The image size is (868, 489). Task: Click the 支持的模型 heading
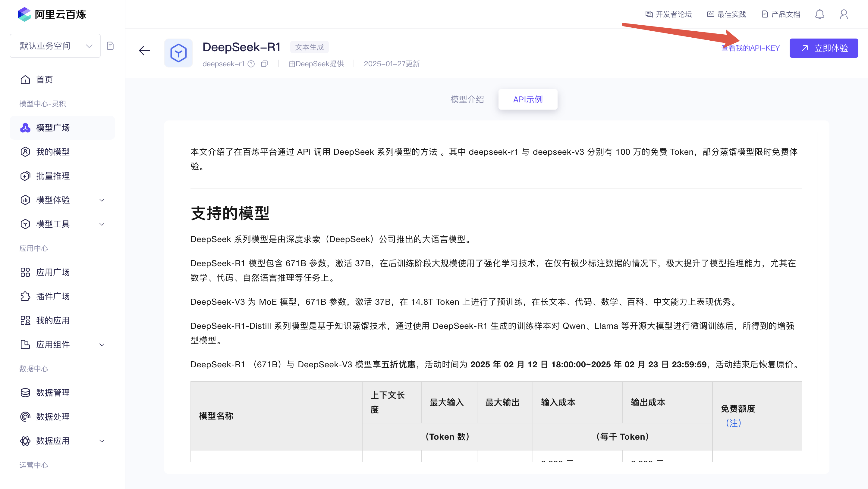pyautogui.click(x=230, y=213)
